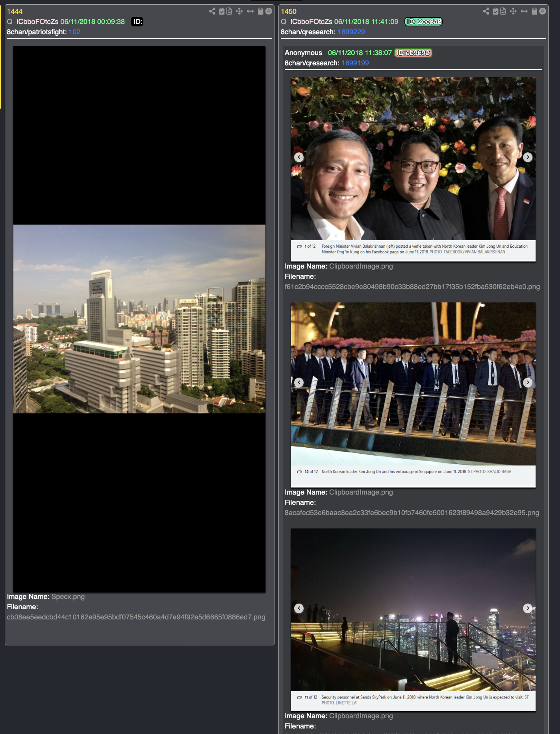This screenshot has width=560, height=734.
Task: Click next arrow on SkyPark night image
Action: pyautogui.click(x=528, y=608)
